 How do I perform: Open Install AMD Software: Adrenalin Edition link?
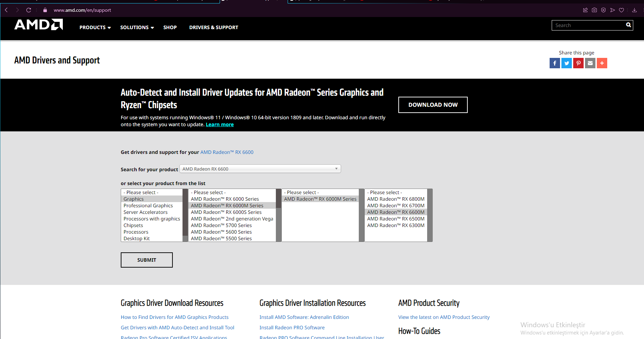(x=304, y=317)
